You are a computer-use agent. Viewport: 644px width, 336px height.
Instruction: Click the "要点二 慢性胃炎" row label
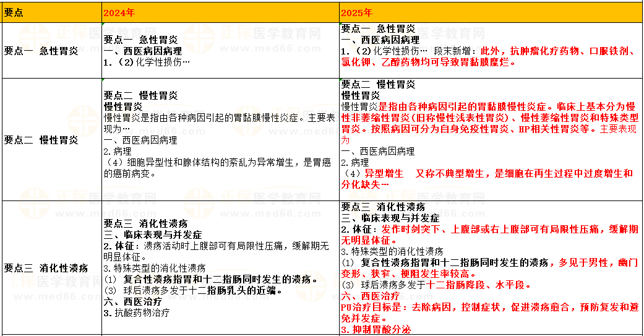pyautogui.click(x=41, y=140)
